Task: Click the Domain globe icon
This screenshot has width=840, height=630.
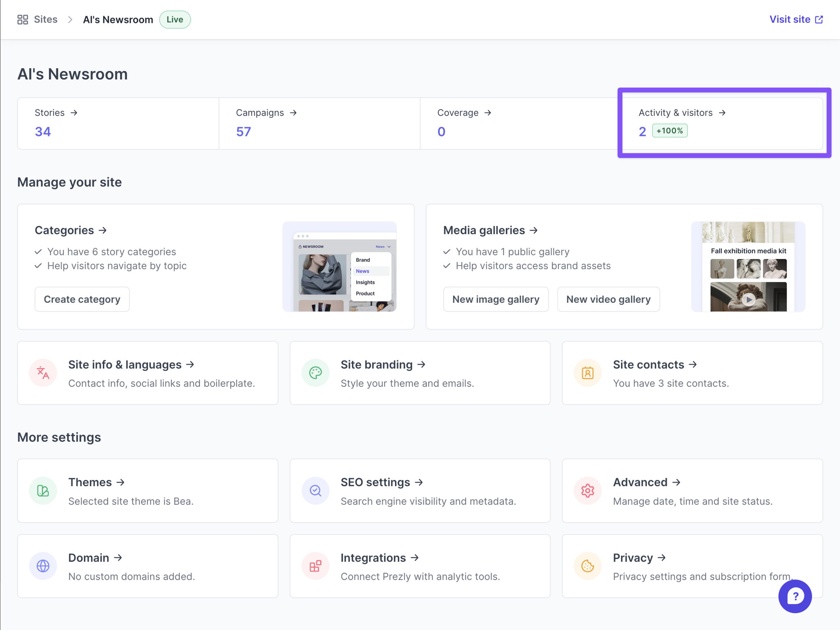Action: tap(43, 566)
